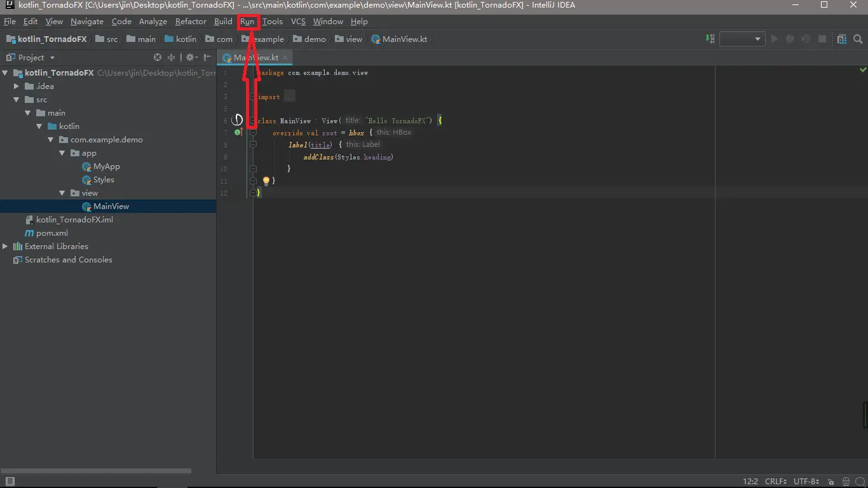Image resolution: width=868 pixels, height=488 pixels.
Task: Expand the .idea folder arrow
Action: [x=17, y=86]
